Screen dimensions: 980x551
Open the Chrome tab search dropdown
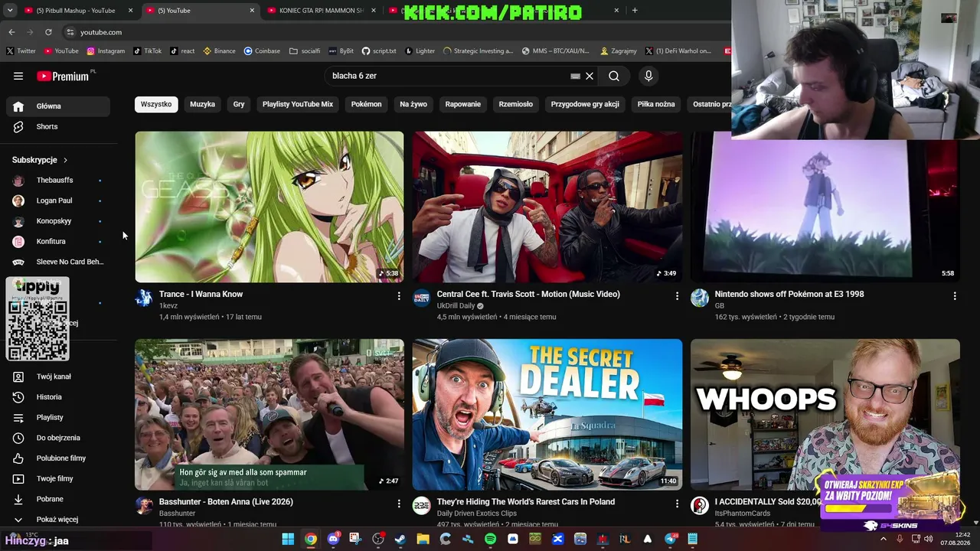click(10, 11)
